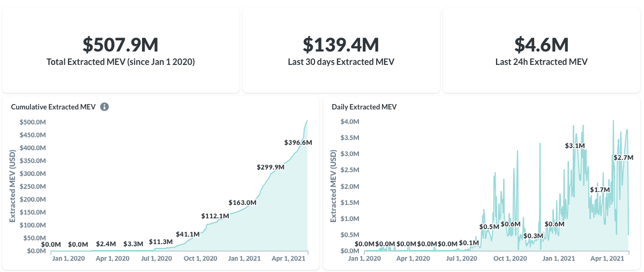
Task: Click the 'Cumulative Extracted MEV' chart title
Action: click(54, 107)
